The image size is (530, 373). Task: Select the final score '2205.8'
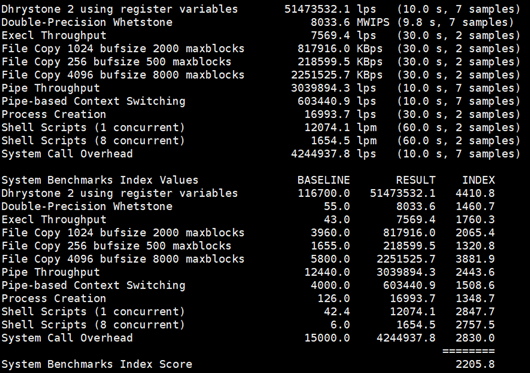tap(475, 365)
